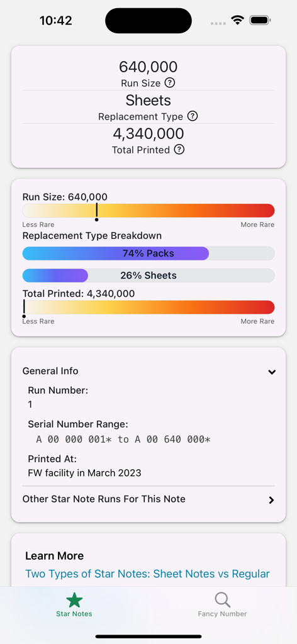Open Other Star Note Runs chevron
The width and height of the screenshot is (297, 644).
[271, 500]
